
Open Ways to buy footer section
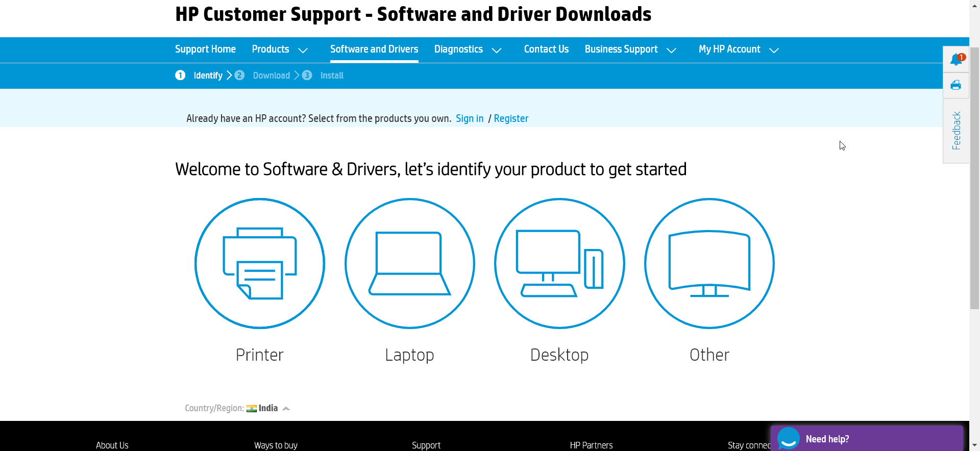[x=276, y=445]
